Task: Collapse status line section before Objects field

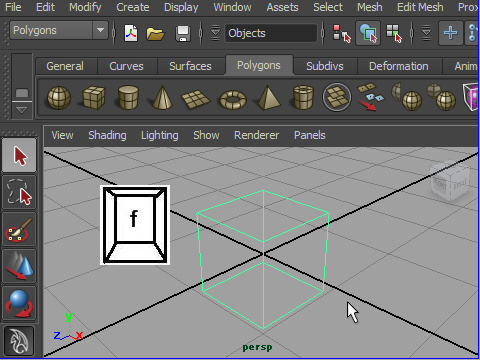Action: coord(215,33)
